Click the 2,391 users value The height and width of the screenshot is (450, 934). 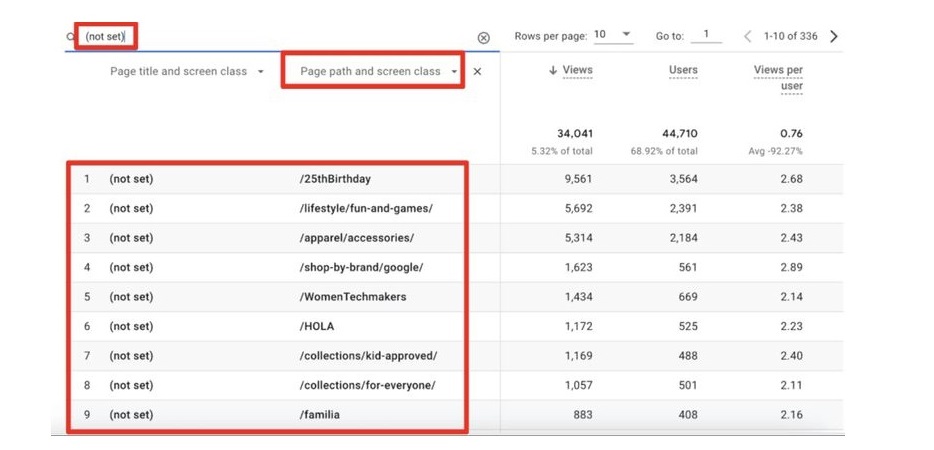coord(683,209)
